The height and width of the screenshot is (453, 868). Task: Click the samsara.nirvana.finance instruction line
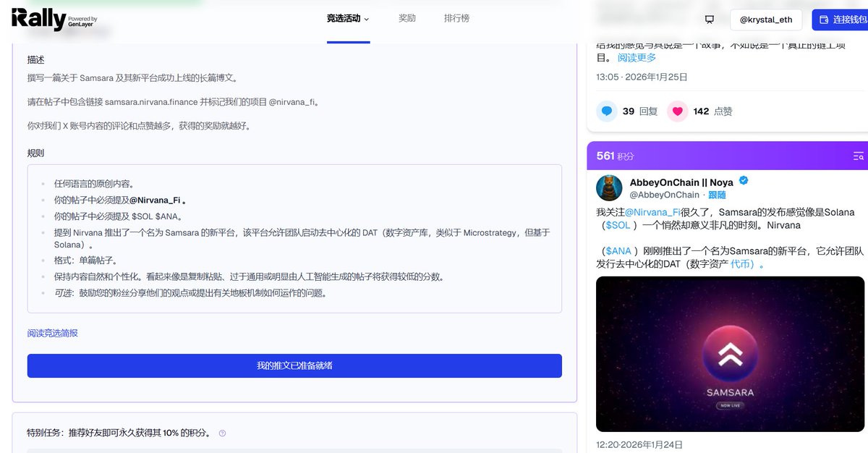tap(174, 102)
